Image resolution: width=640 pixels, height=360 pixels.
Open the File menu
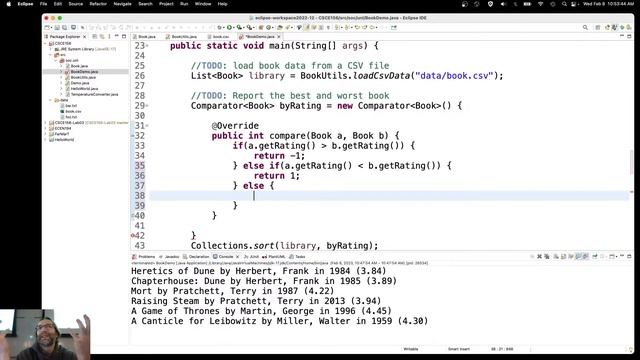(43, 4)
